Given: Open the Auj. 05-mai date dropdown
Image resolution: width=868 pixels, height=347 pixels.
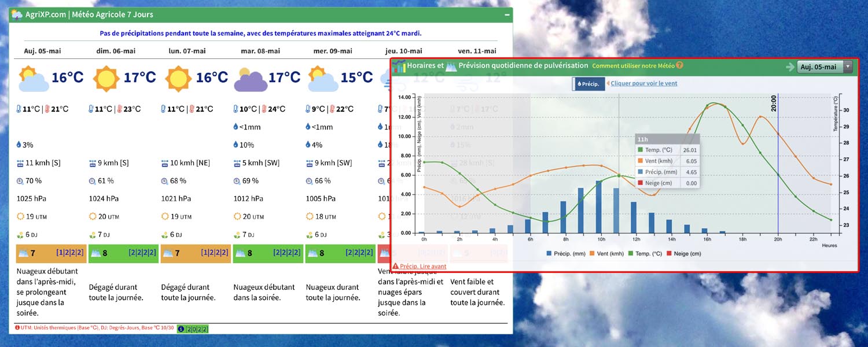Looking at the screenshot, I should point(824,67).
